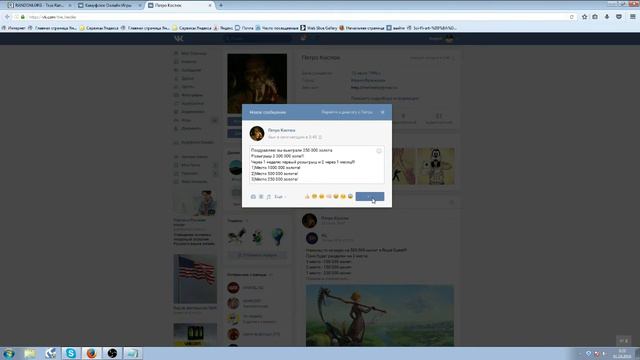Attach a photo using the camera icon
This screenshot has height=360, width=640.
click(253, 197)
